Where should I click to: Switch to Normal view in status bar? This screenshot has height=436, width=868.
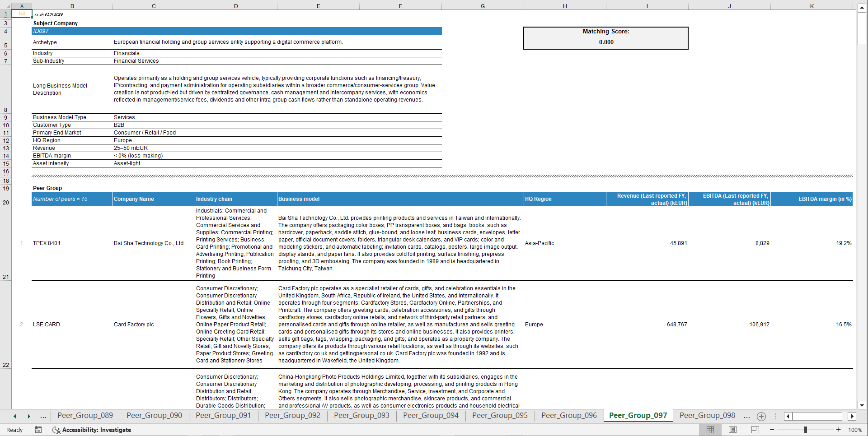tap(710, 430)
